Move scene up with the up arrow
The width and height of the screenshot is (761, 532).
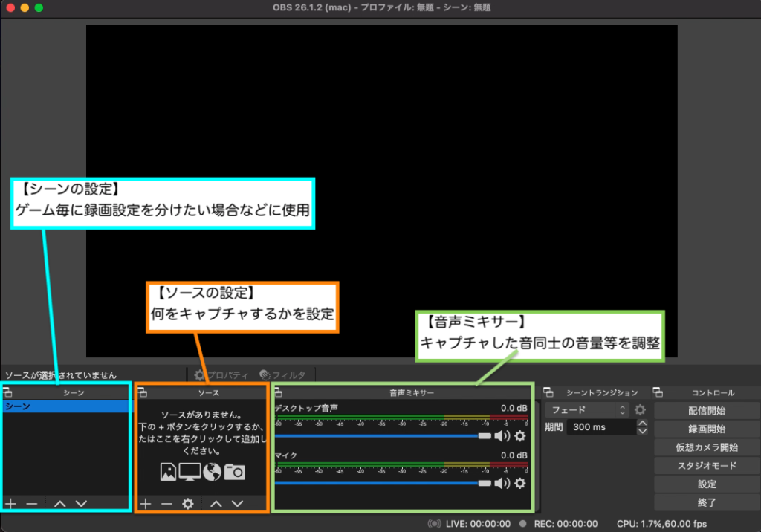pyautogui.click(x=60, y=503)
